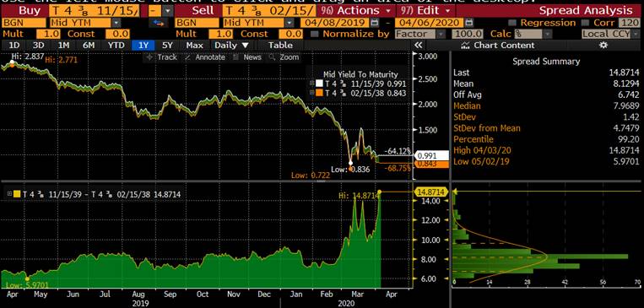
Task: Open calendar picker for 04/06/2020 end date
Action: pos(469,23)
